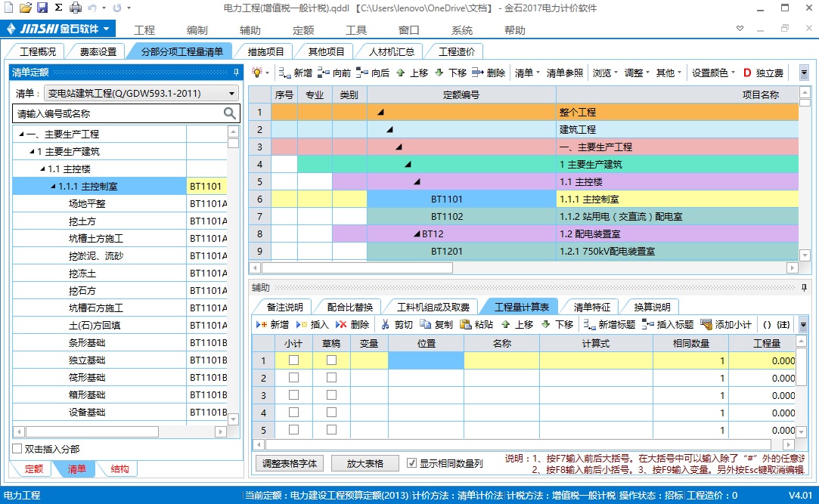Click 剪切 scissors button
Screen dimensions: 819x504
(x=397, y=324)
